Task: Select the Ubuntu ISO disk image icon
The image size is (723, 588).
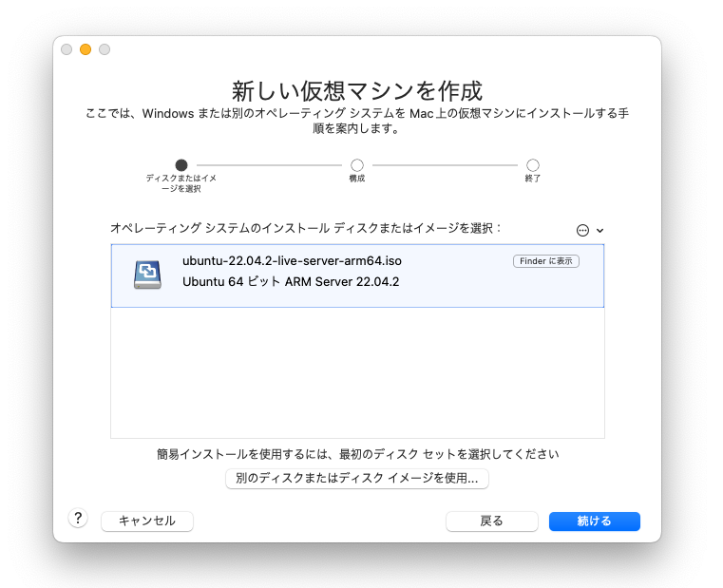Action: point(147,275)
